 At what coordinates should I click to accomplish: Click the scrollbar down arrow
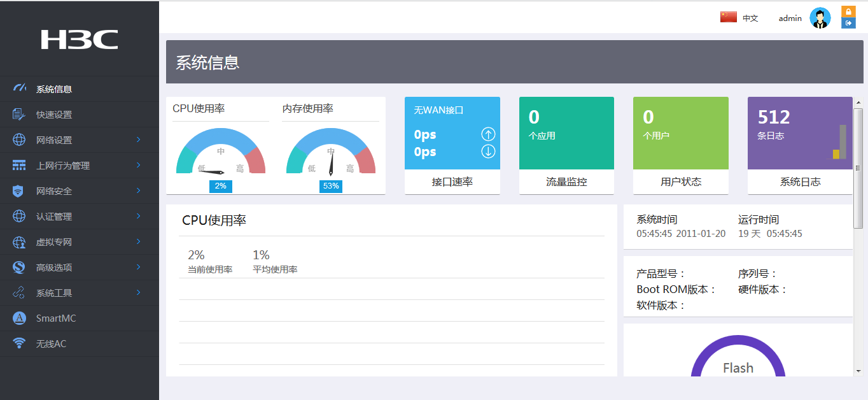[858, 371]
